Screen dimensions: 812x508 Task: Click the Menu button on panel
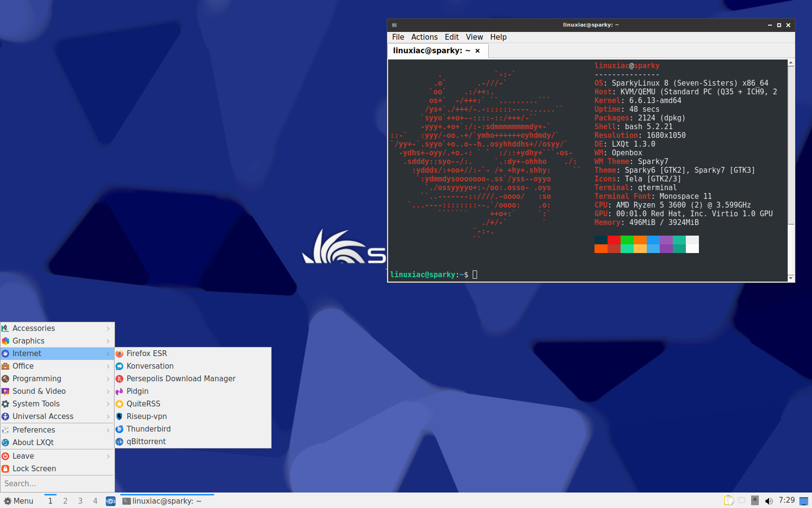[x=18, y=501]
